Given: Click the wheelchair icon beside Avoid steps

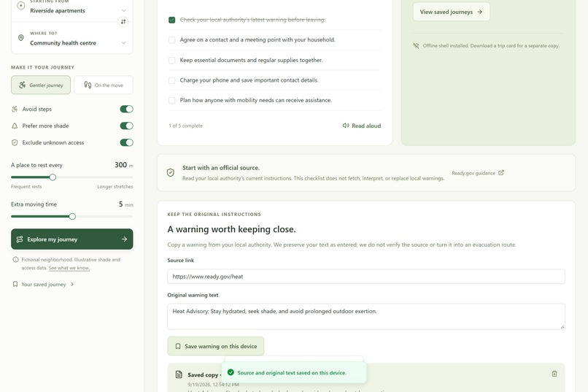Looking at the screenshot, I should coord(15,109).
